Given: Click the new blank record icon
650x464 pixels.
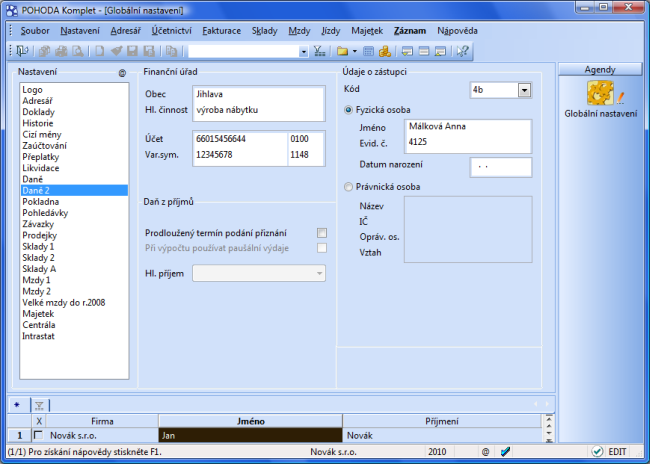Looking at the screenshot, I should pyautogui.click(x=99, y=51).
